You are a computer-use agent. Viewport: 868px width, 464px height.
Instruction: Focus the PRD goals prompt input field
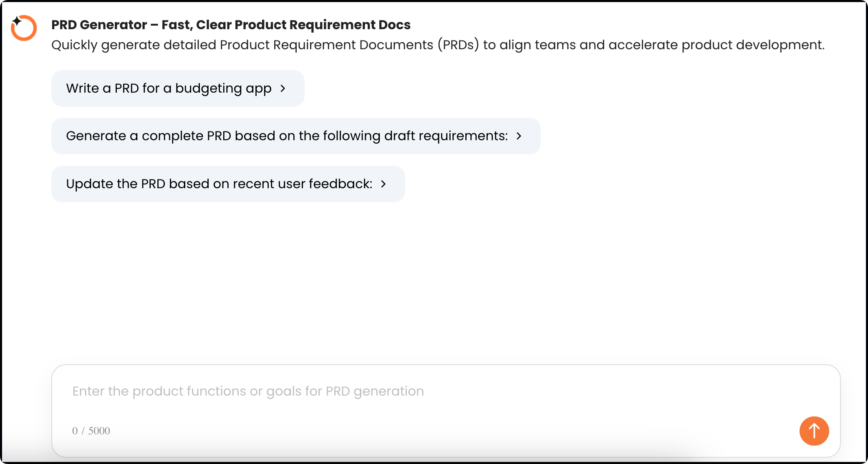[x=446, y=411]
